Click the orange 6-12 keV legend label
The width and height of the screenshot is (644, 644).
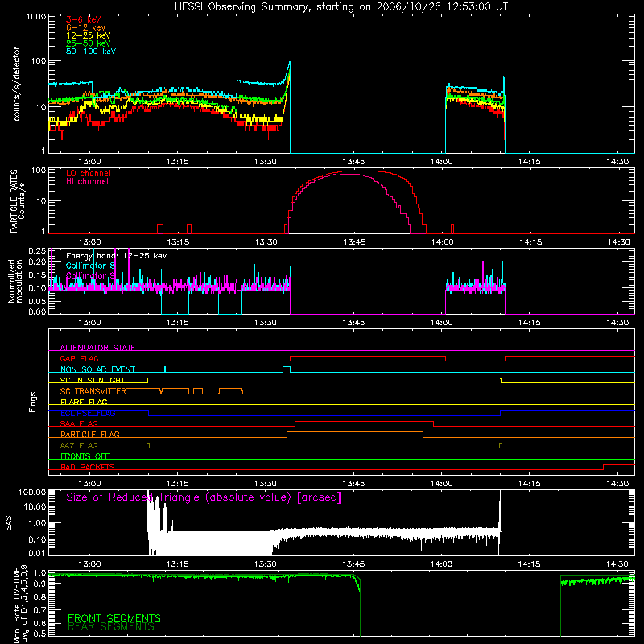[x=86, y=27]
